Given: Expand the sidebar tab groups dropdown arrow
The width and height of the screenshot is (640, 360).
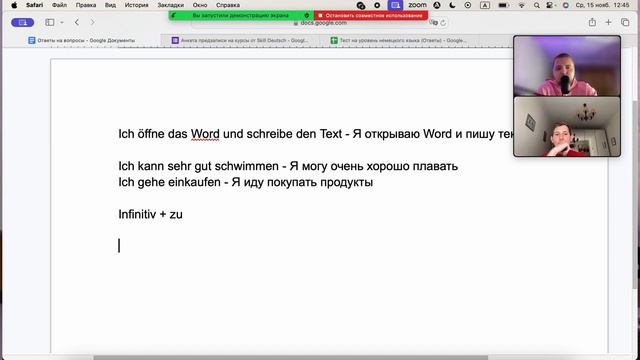Looking at the screenshot, I should (x=62, y=22).
